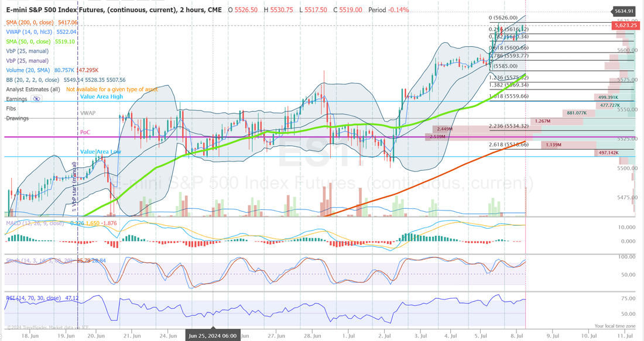Select the VWAP (14, 0, hlc3) indicator label

click(29, 32)
